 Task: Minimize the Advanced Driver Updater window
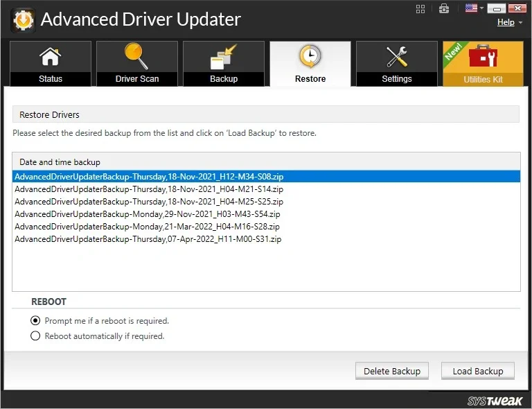(x=497, y=8)
